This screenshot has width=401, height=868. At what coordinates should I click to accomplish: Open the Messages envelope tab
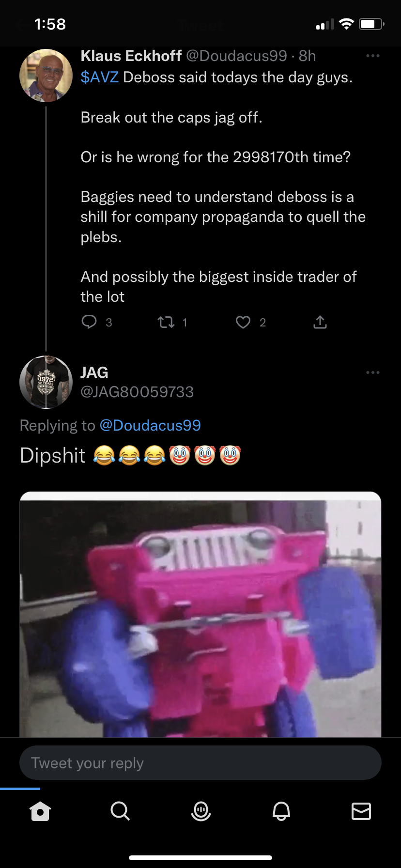click(x=361, y=811)
